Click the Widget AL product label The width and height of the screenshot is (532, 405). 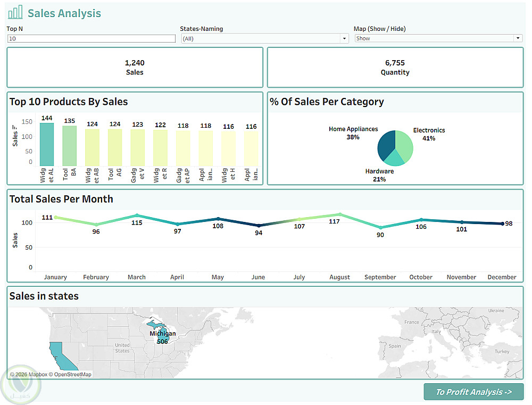tap(47, 176)
